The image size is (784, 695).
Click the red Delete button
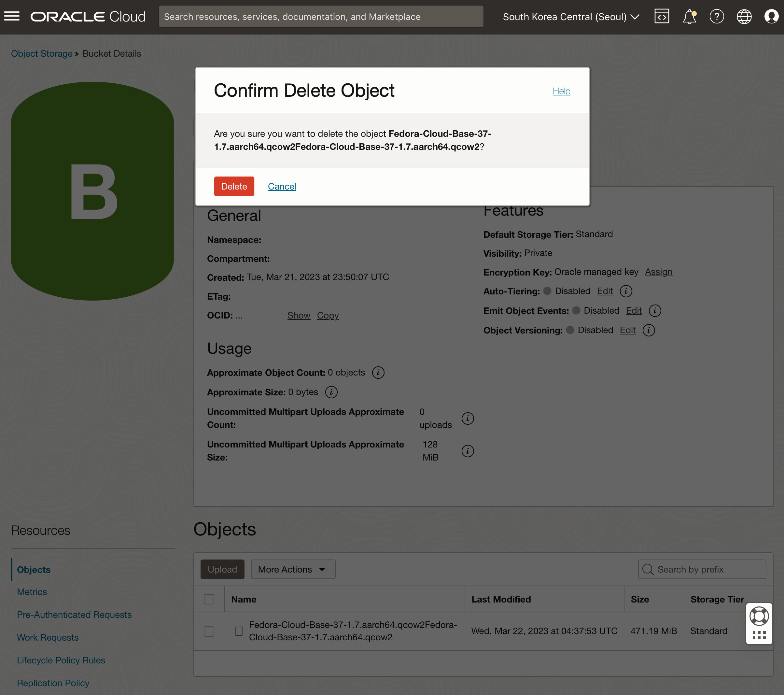tap(234, 187)
